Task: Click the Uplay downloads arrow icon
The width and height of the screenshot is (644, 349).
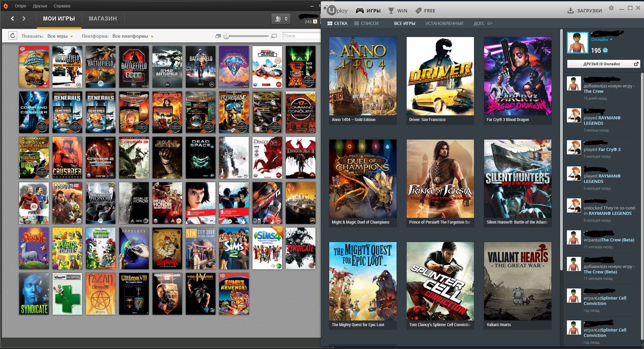Action: (x=570, y=11)
